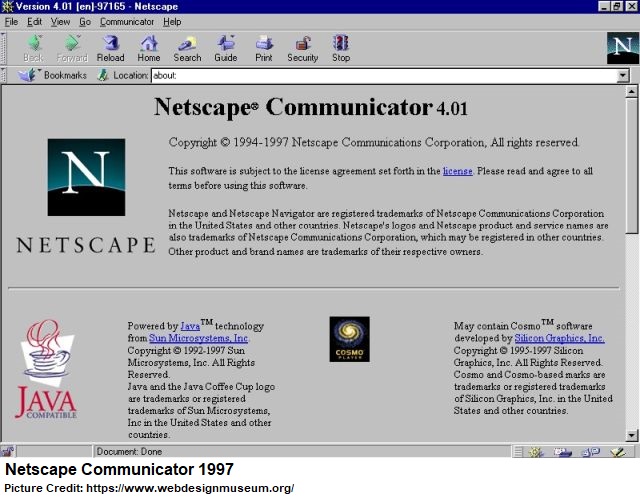The width and height of the screenshot is (640, 503).
Task: Click the Guide toolbar icon
Action: (x=226, y=48)
